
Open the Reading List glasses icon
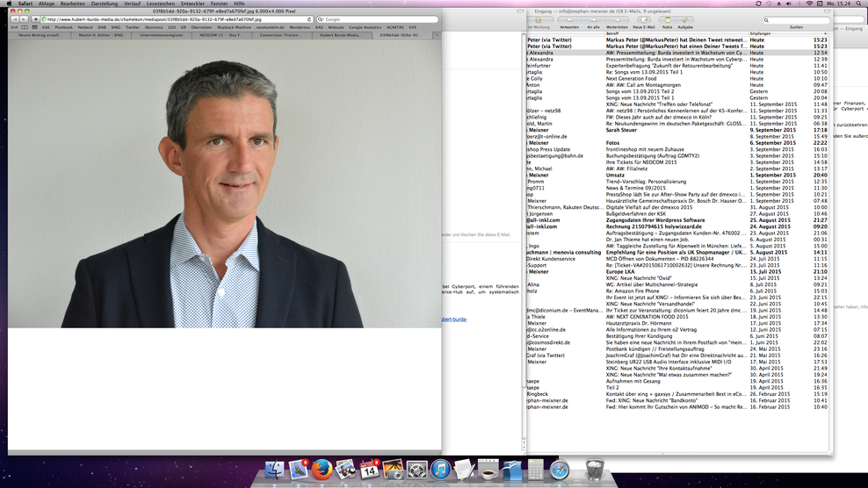[14, 27]
